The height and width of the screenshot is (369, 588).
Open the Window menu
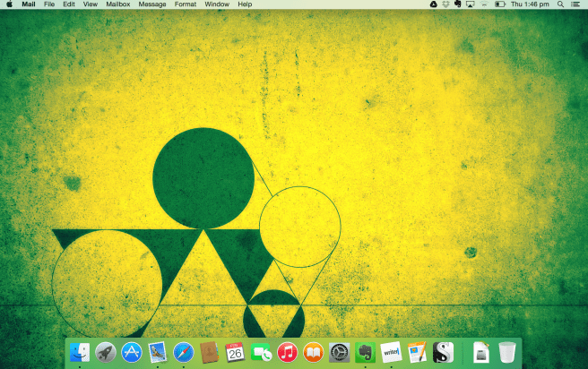[x=217, y=4]
